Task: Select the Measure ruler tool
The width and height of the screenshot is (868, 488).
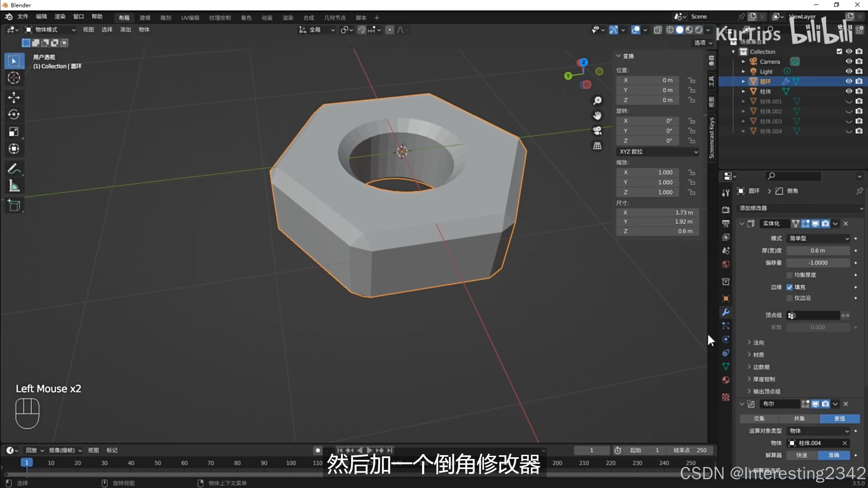Action: pos(14,186)
